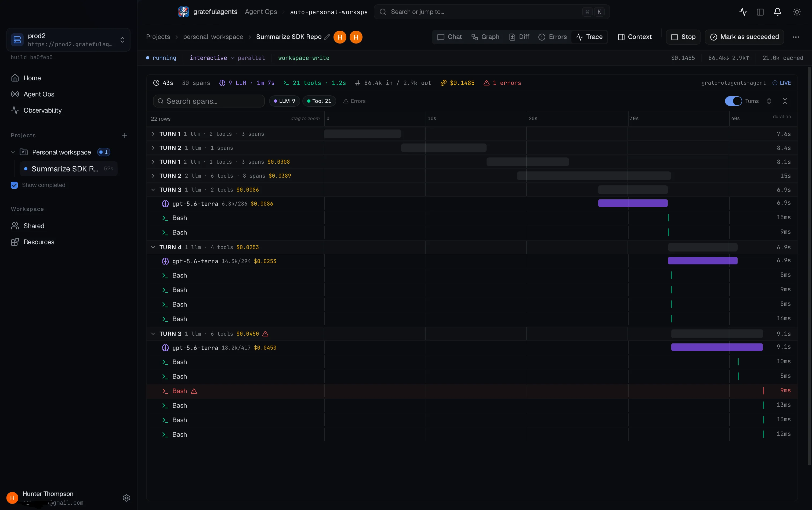812x510 pixels.
Task: Click the Context button
Action: coord(635,37)
